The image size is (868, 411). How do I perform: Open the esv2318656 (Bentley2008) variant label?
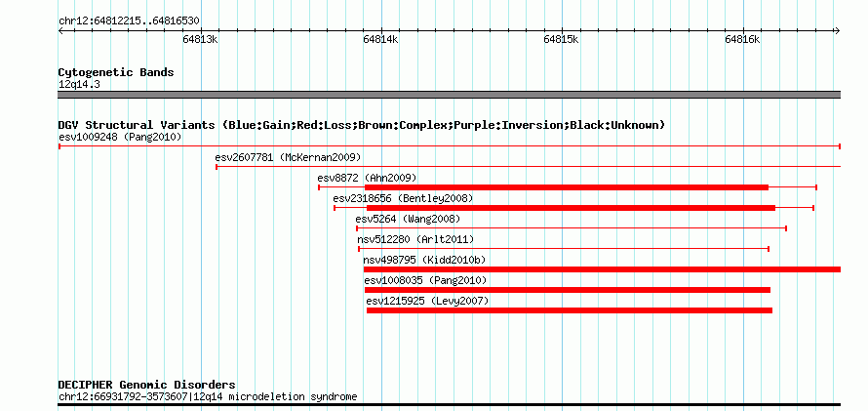(403, 198)
